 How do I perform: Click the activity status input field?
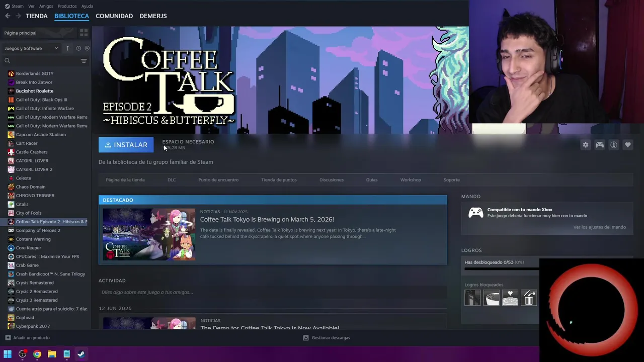[x=273, y=292]
